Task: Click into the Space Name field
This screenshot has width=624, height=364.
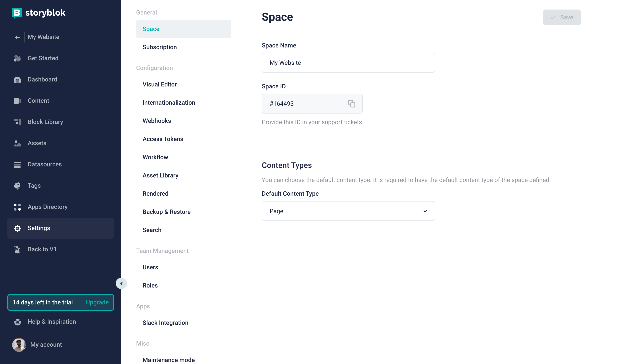Action: 348,63
